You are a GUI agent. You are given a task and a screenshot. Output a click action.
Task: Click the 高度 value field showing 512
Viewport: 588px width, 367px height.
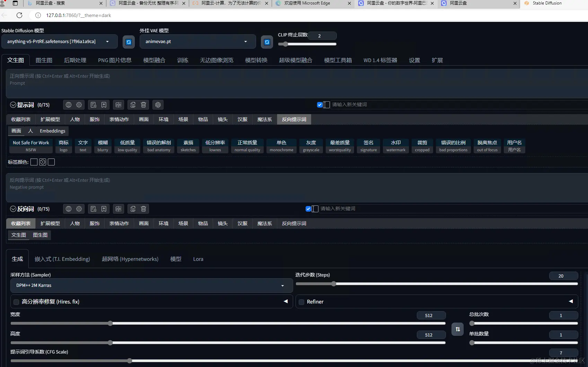click(x=431, y=335)
